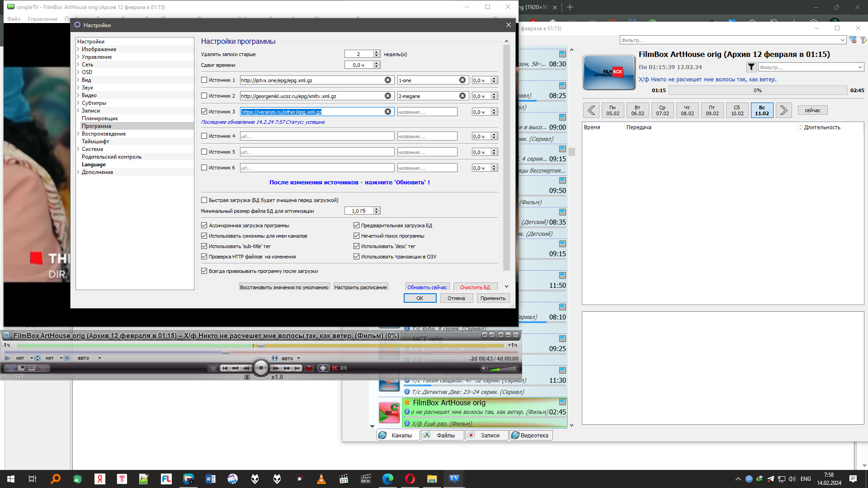868x488 pixels.
Task: Open File Explorer from taskbar
Action: tap(432, 479)
